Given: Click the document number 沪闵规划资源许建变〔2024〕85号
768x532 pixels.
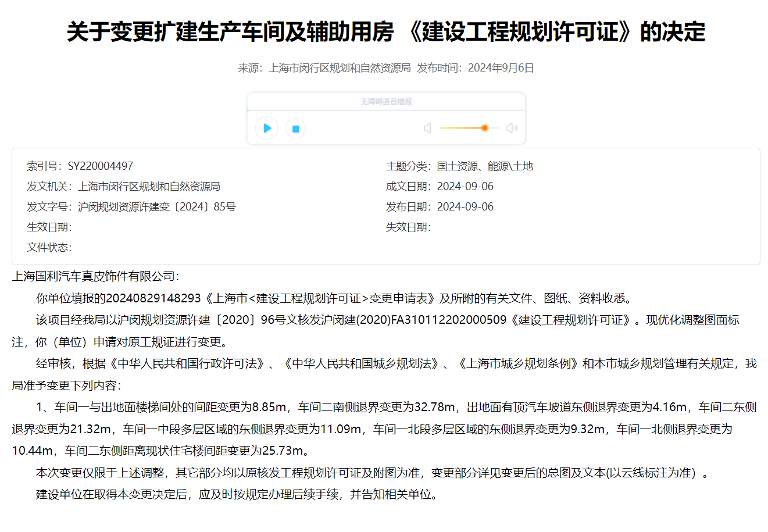Looking at the screenshot, I should [157, 207].
